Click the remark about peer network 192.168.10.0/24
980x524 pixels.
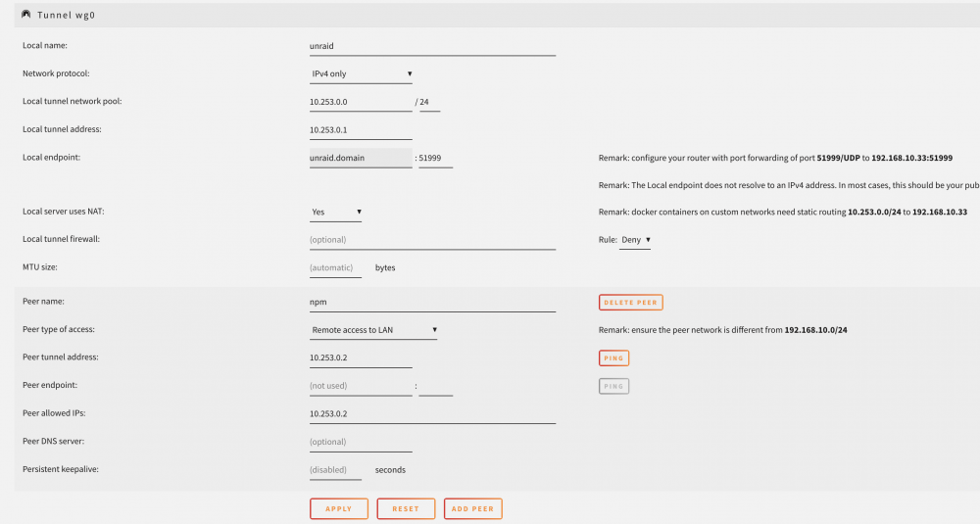pos(722,330)
